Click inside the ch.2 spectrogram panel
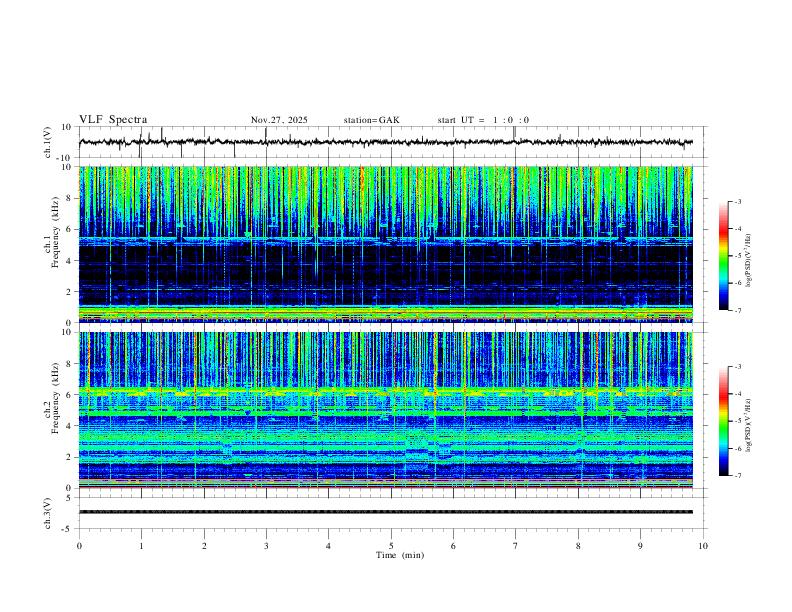792x612 pixels. point(386,410)
